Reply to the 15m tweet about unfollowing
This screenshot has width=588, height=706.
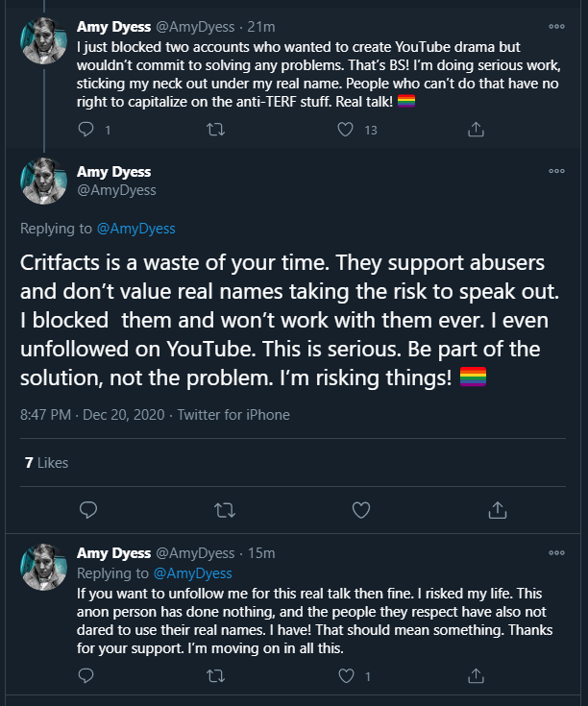pos(86,676)
